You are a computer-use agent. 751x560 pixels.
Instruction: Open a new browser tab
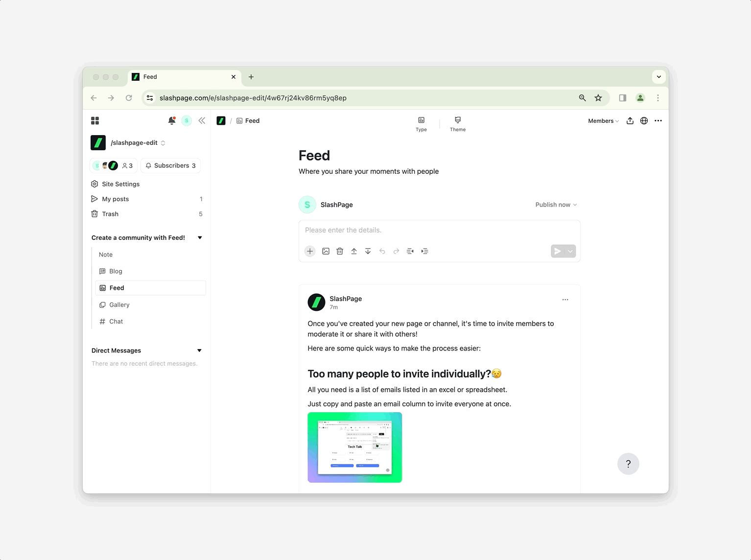point(251,77)
